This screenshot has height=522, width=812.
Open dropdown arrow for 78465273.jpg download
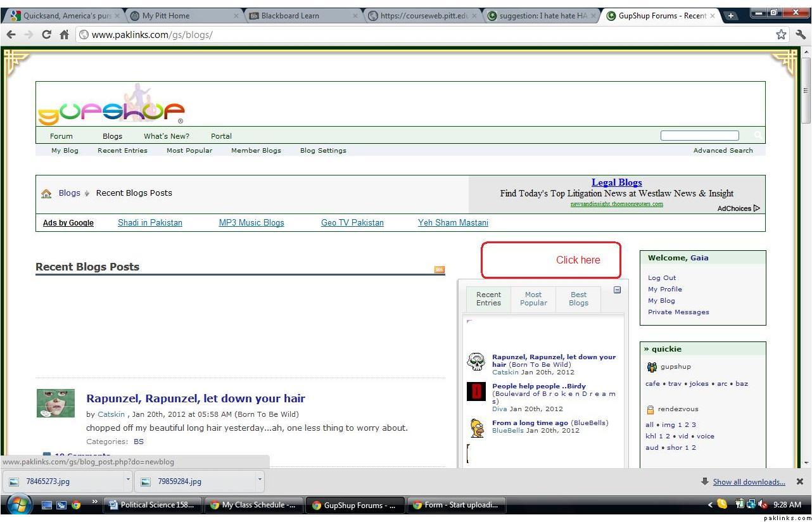(x=128, y=480)
